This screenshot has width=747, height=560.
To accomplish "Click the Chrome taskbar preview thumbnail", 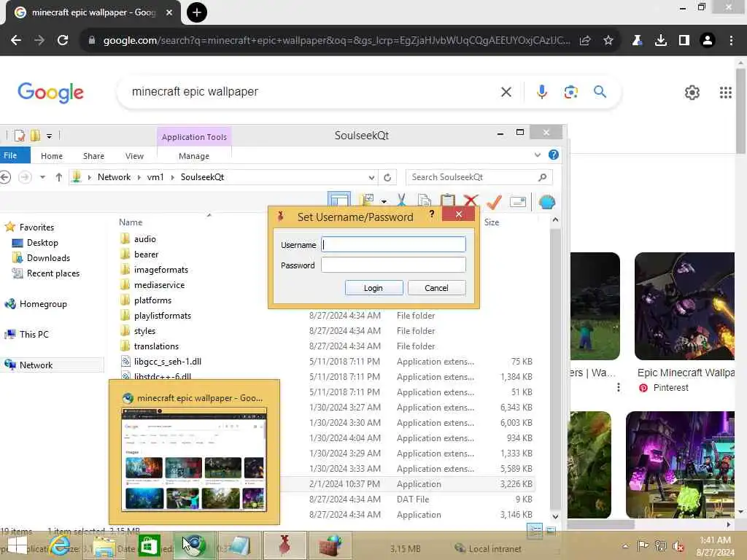I will click(194, 459).
